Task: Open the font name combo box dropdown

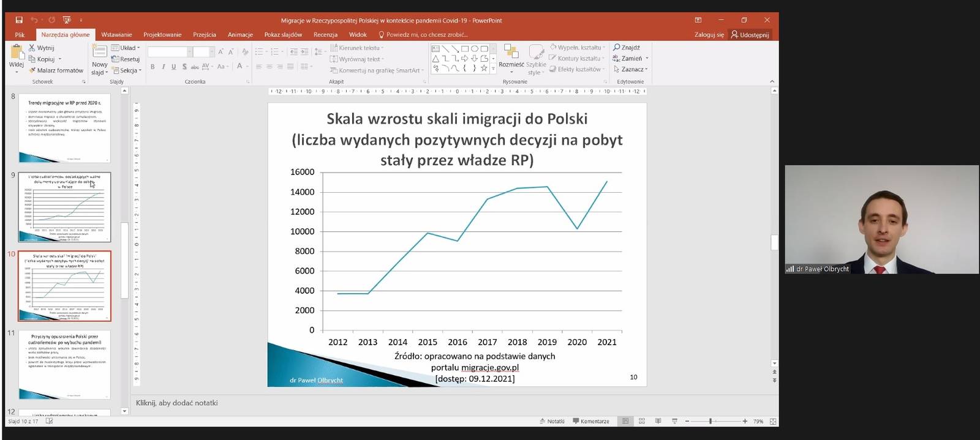Action: [x=189, y=52]
